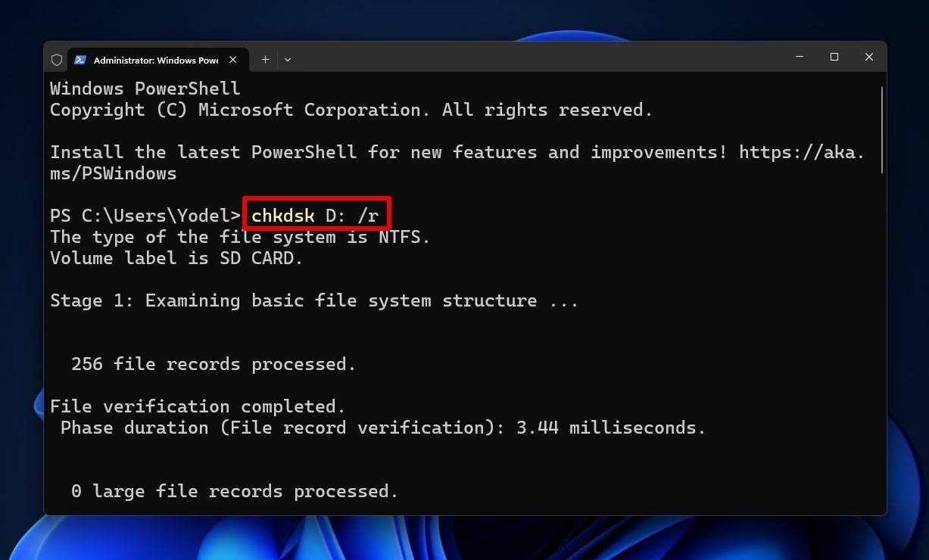Screen dimensions: 929x560
Task: Click 'Install the latest PowerShell' message line
Action: pos(457,163)
